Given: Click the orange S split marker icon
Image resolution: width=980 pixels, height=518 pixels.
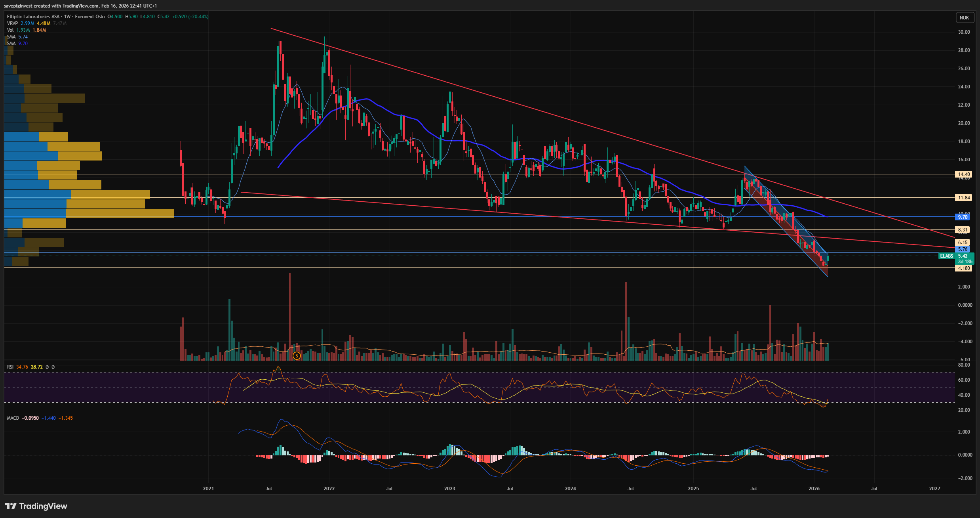Looking at the screenshot, I should (x=297, y=356).
